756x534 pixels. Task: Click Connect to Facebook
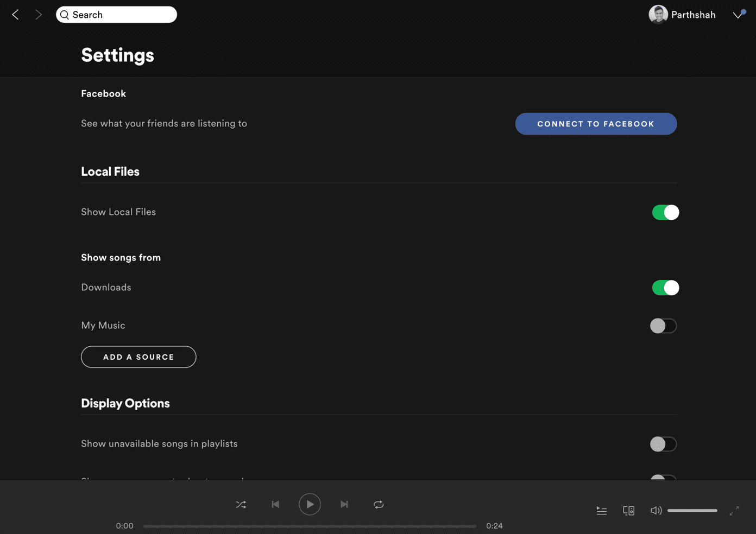point(596,124)
